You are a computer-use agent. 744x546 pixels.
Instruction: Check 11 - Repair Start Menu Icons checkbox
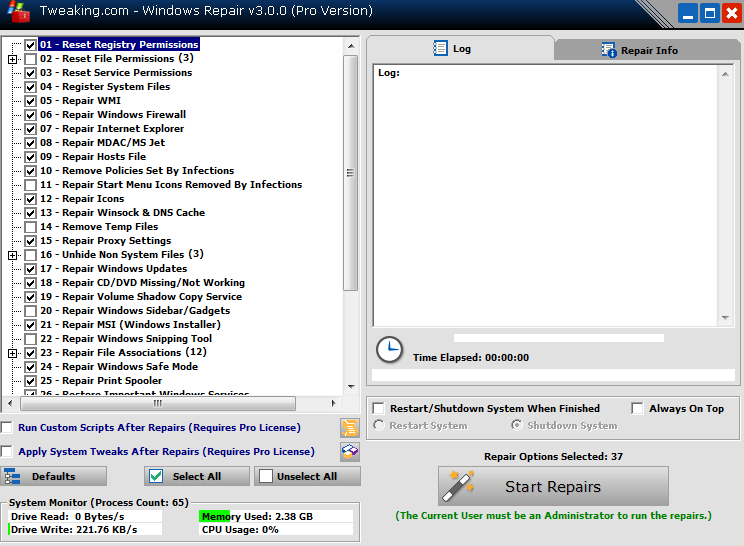point(30,185)
